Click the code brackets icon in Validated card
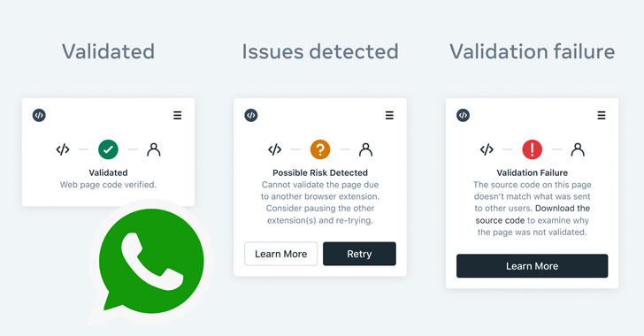This screenshot has width=644, height=336. [x=63, y=149]
